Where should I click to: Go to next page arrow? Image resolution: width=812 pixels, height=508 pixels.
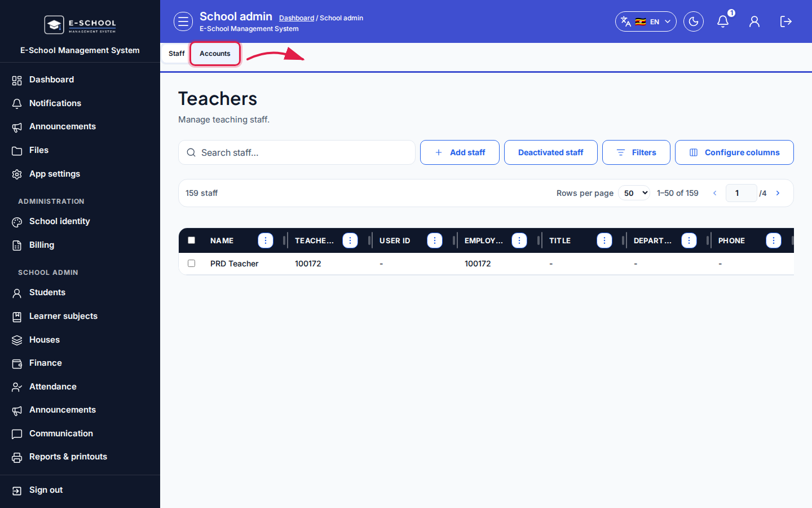(x=778, y=193)
